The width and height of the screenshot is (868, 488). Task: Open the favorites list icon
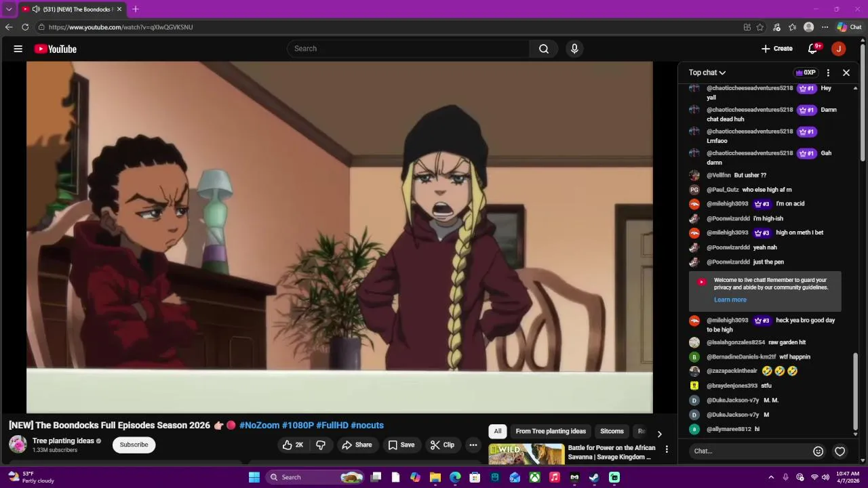click(x=792, y=27)
